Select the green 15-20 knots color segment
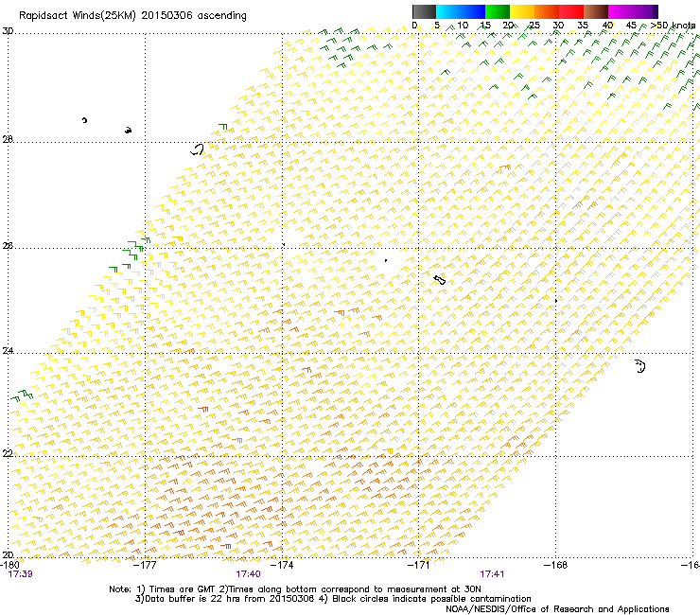 498,11
